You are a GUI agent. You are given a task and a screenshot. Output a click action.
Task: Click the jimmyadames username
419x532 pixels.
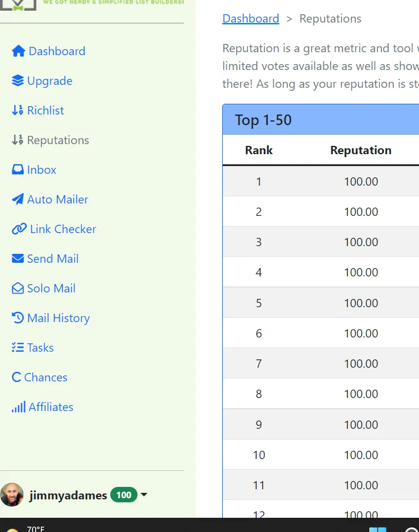(68, 495)
